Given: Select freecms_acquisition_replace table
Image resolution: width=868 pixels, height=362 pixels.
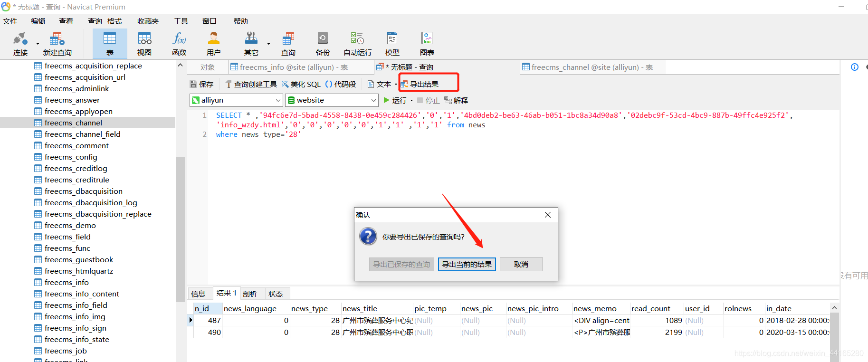Looking at the screenshot, I should (x=93, y=66).
